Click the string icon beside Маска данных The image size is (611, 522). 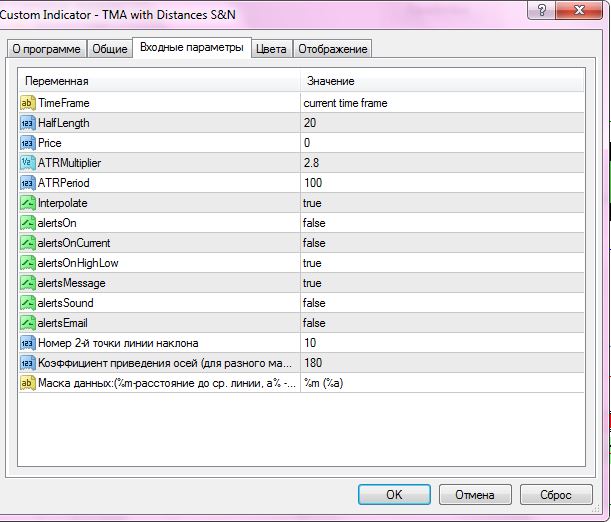[27, 383]
